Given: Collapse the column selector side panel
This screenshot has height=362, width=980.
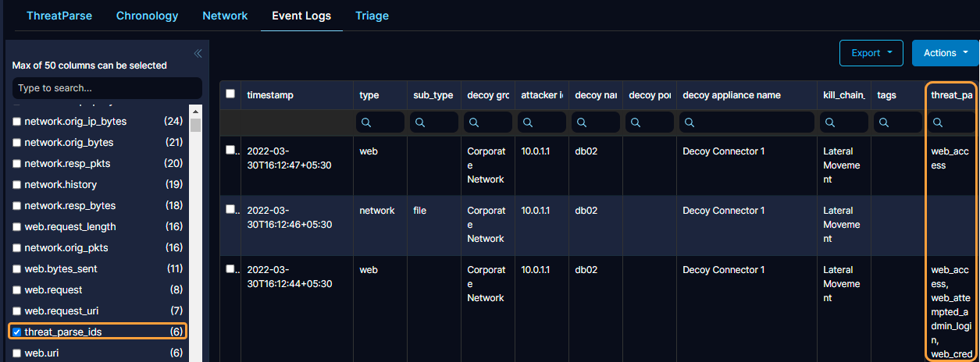Looking at the screenshot, I should (x=198, y=53).
